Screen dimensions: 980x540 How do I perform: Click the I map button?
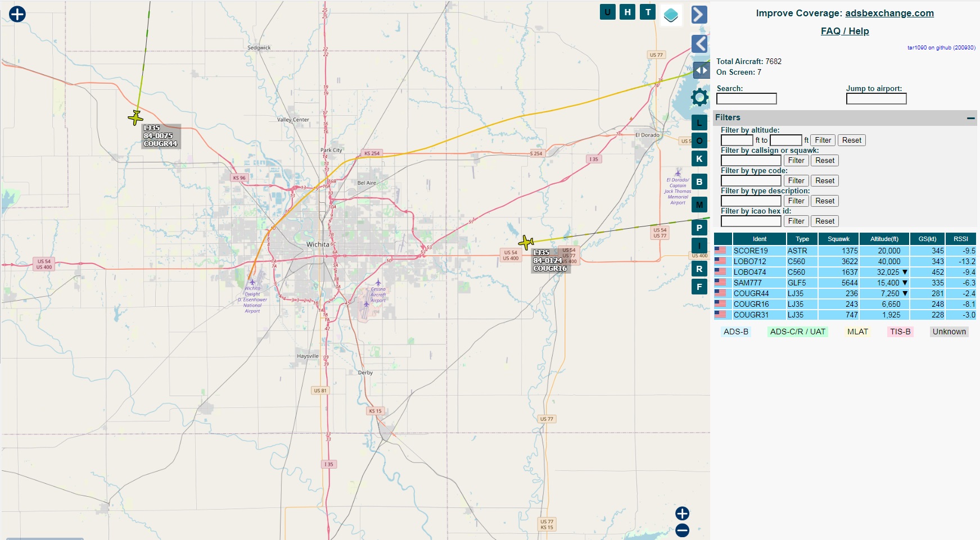[x=699, y=246]
